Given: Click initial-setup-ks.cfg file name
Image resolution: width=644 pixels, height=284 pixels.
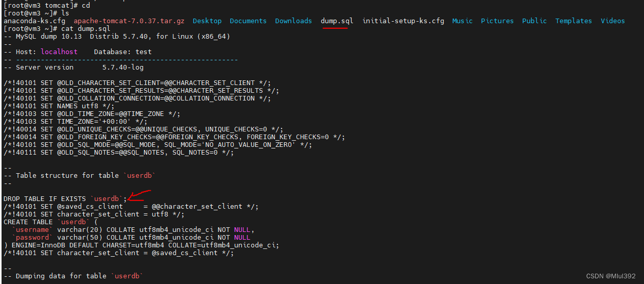Looking at the screenshot, I should pos(403,21).
